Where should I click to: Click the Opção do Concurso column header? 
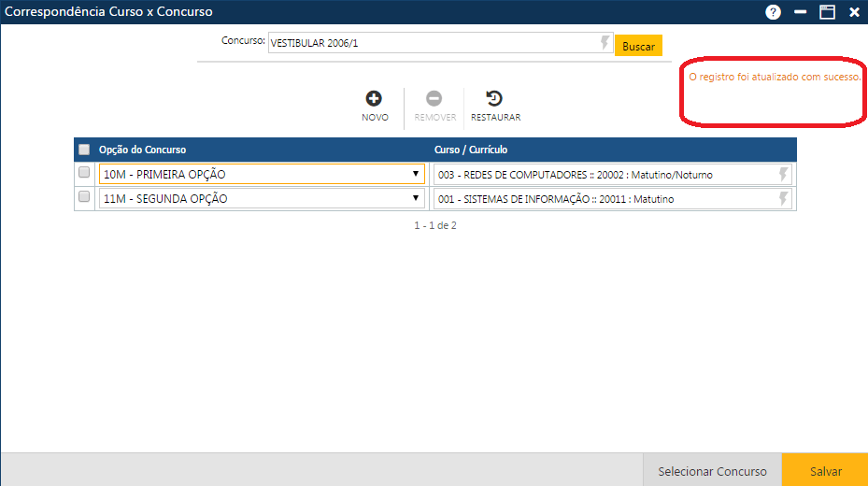click(x=143, y=150)
